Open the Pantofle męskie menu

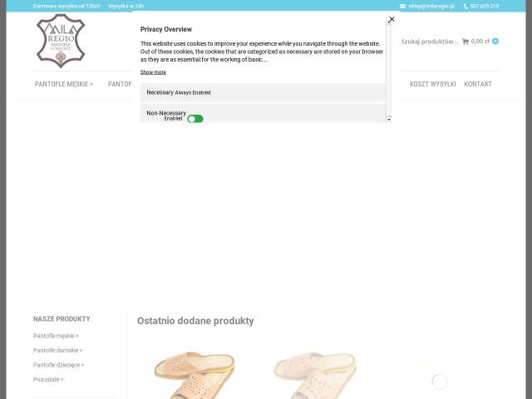64,84
